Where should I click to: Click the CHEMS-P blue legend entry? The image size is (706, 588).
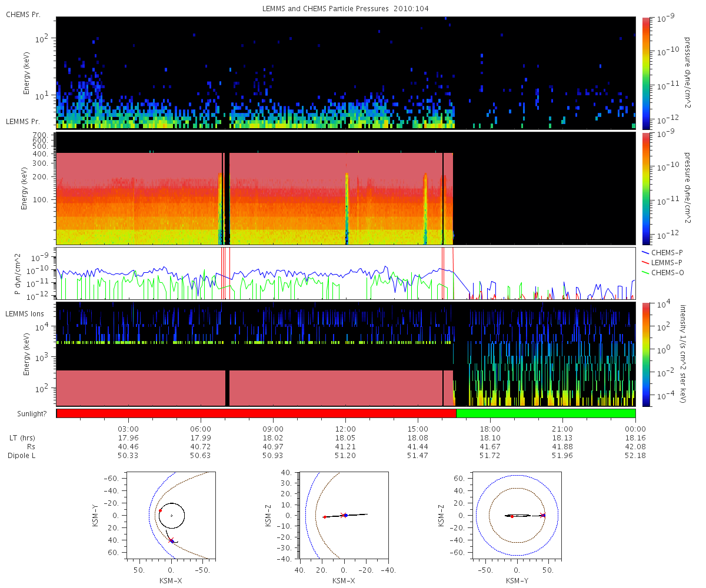tap(665, 252)
